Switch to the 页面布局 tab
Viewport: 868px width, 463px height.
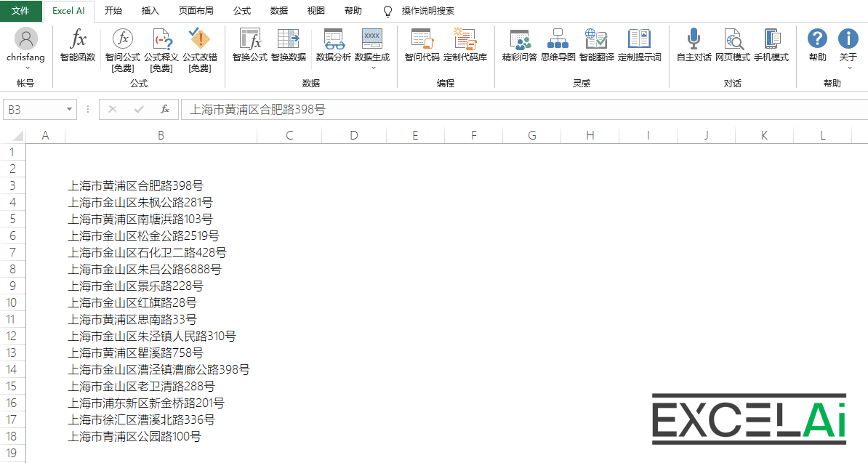click(196, 10)
